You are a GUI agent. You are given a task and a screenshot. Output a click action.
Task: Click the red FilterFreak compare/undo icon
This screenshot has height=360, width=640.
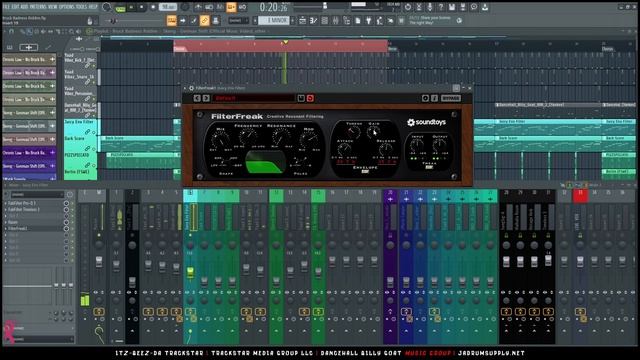(x=310, y=98)
